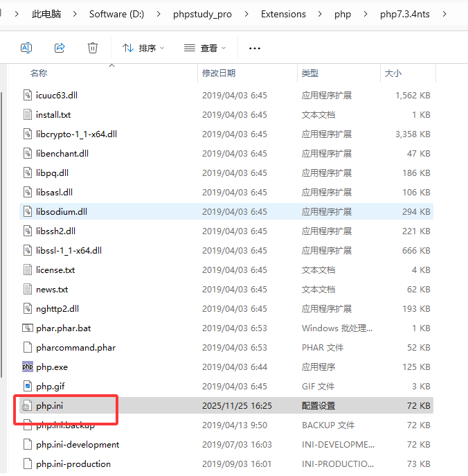Select the file name libsodium.dll
Viewport: 468px width, 476px height.
pyautogui.click(x=62, y=212)
